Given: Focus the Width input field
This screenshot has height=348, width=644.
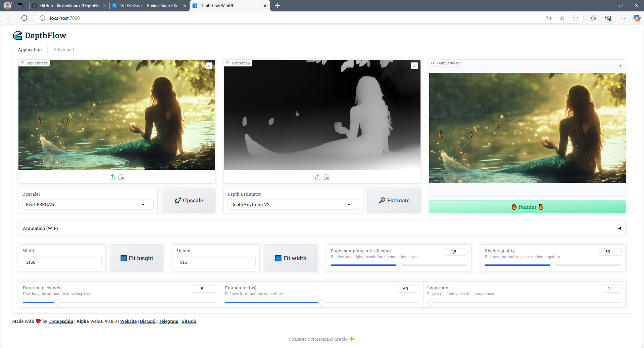Looking at the screenshot, I should tap(62, 262).
